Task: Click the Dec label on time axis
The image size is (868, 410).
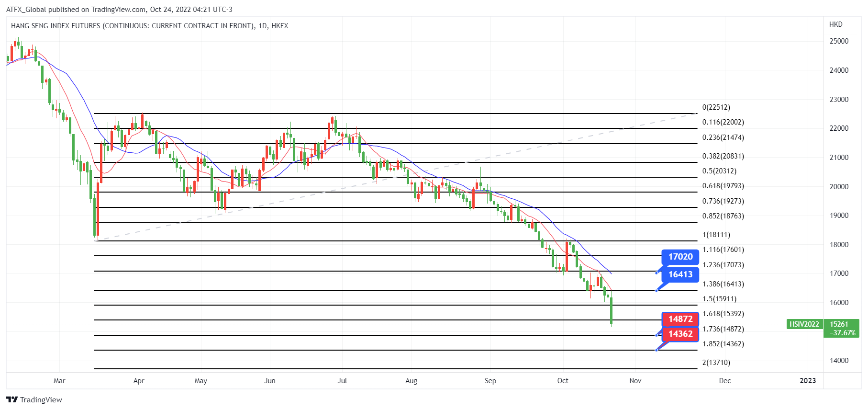Action: tap(725, 381)
